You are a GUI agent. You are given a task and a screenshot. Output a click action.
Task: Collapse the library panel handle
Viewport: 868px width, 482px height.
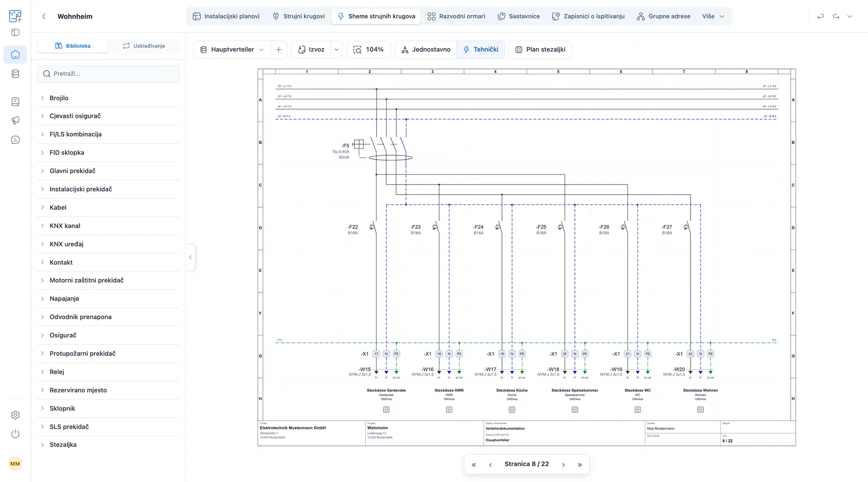190,257
